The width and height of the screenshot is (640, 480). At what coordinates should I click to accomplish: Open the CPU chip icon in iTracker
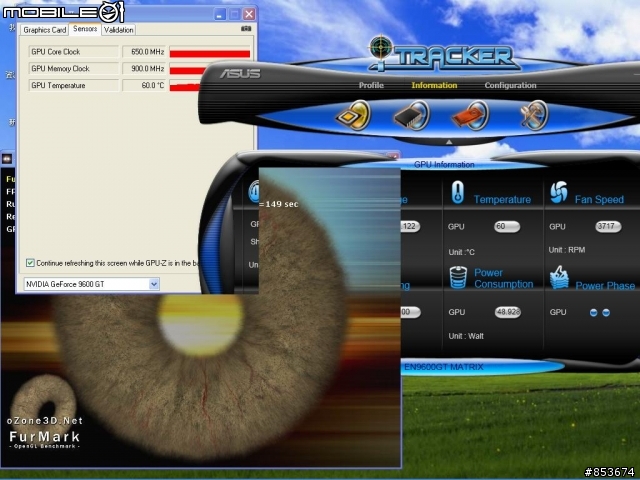pos(353,115)
